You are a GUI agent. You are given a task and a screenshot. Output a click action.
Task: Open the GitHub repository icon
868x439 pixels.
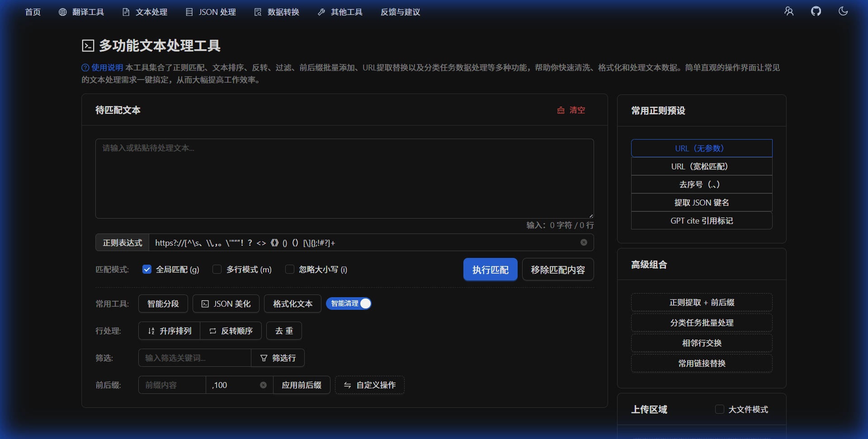tap(816, 11)
